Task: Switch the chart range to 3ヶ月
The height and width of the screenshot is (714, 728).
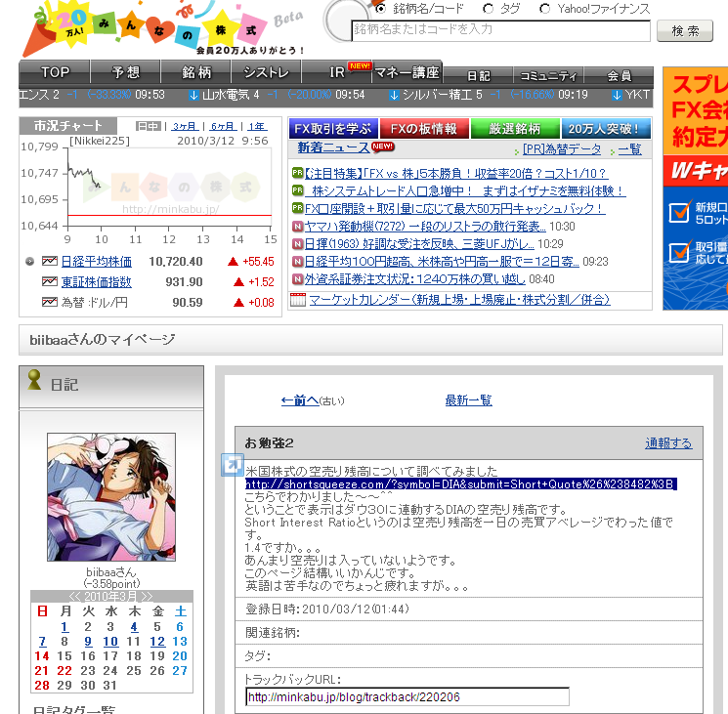Action: (x=183, y=126)
